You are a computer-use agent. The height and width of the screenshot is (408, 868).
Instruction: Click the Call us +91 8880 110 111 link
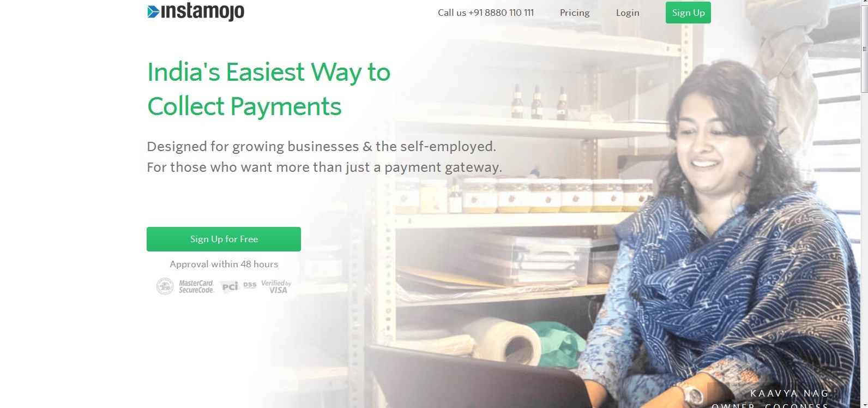tap(486, 13)
